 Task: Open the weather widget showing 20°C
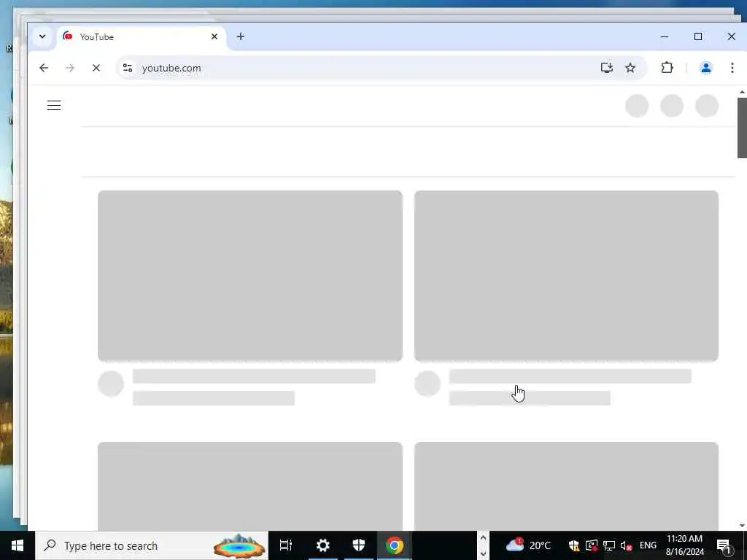pyautogui.click(x=528, y=545)
